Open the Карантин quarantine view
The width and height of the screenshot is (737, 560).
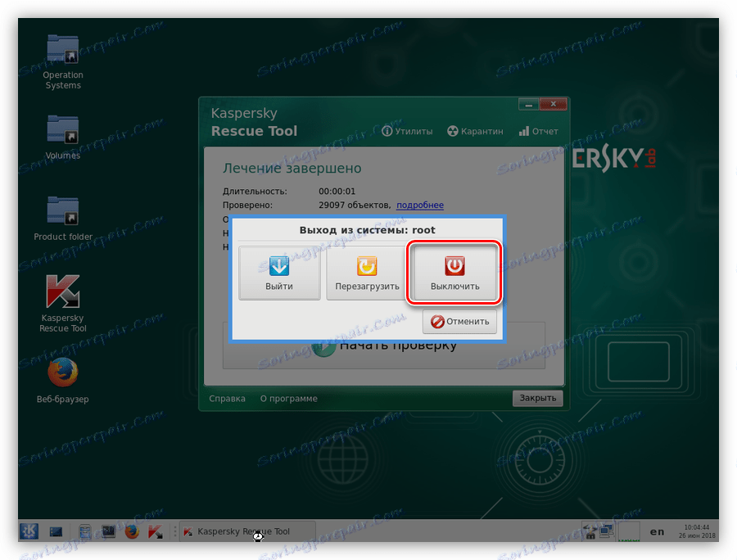475,130
